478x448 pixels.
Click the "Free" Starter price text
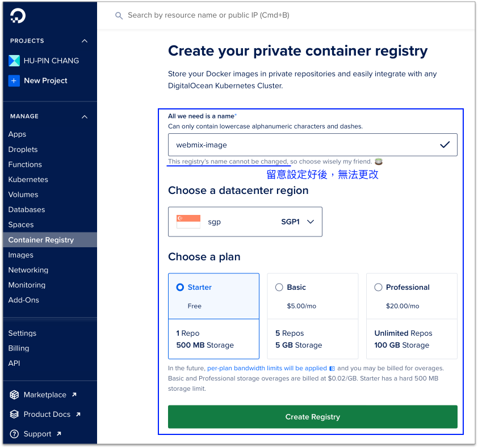pos(195,306)
